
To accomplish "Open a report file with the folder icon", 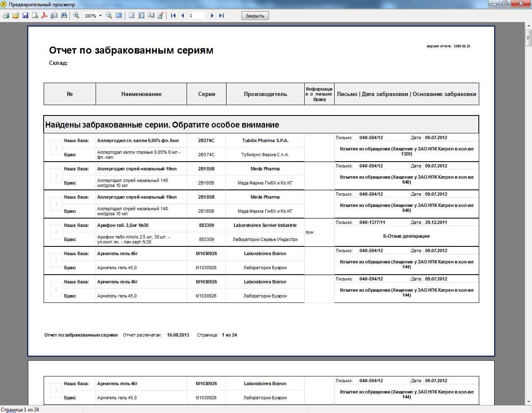I will point(16,15).
